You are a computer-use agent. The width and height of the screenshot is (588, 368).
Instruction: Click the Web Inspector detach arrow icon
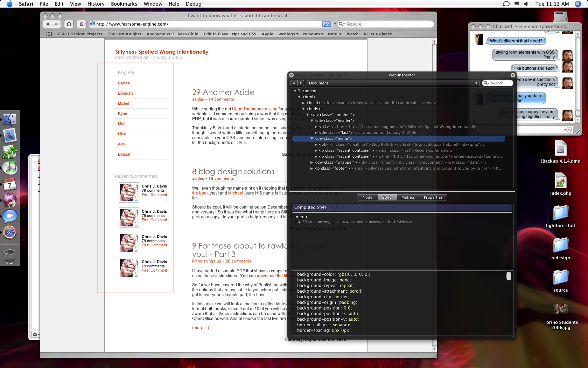(x=513, y=75)
